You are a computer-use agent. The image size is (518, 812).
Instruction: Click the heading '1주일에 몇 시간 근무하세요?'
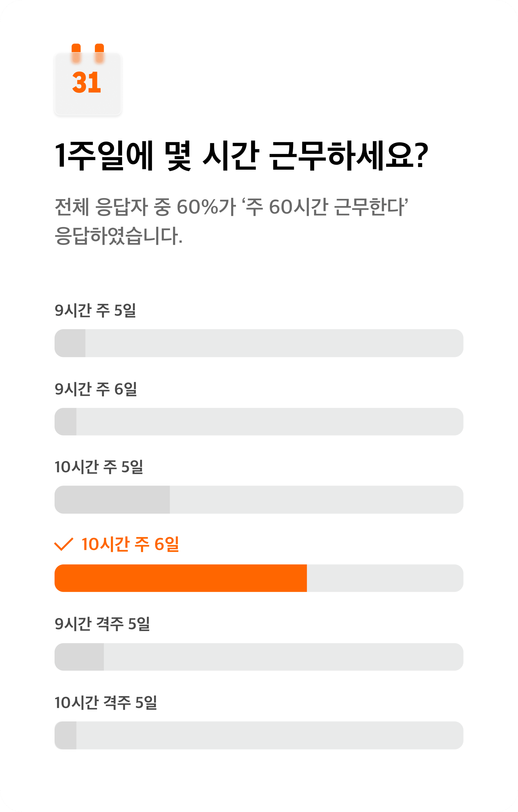[x=241, y=155]
